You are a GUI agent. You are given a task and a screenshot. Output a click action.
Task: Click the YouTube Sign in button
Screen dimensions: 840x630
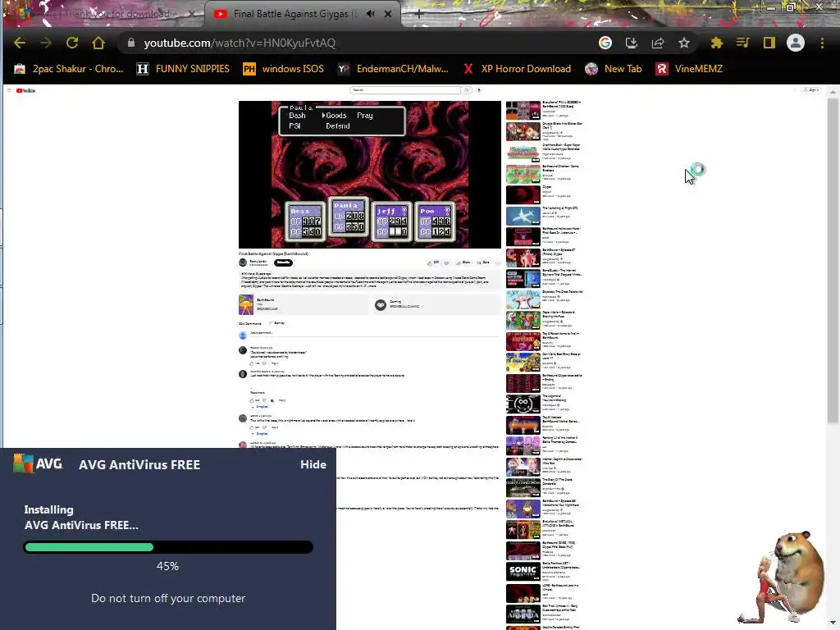coord(811,90)
